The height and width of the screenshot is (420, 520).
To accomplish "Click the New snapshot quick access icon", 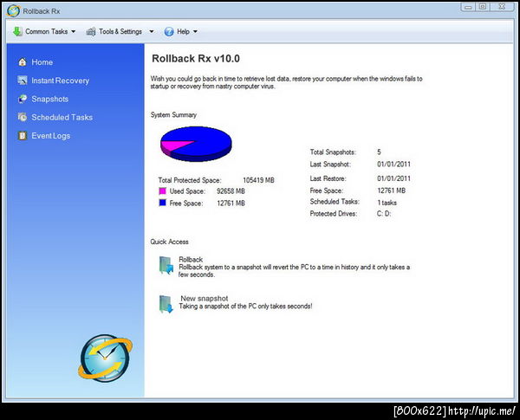I will pyautogui.click(x=166, y=304).
